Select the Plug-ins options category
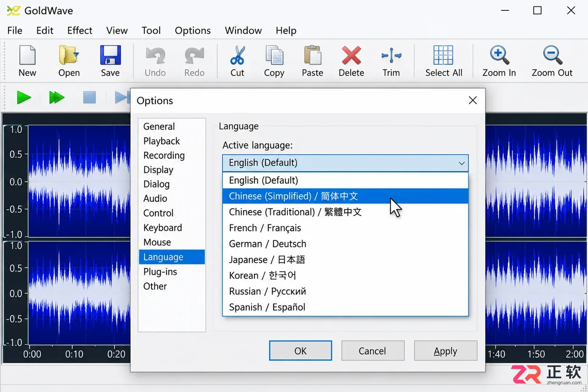Viewport: 588px width, 392px height. tap(172, 272)
